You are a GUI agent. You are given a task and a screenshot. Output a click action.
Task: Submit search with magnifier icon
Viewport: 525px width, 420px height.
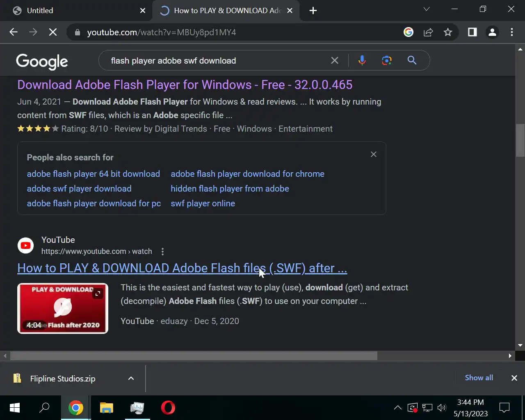pyautogui.click(x=412, y=61)
